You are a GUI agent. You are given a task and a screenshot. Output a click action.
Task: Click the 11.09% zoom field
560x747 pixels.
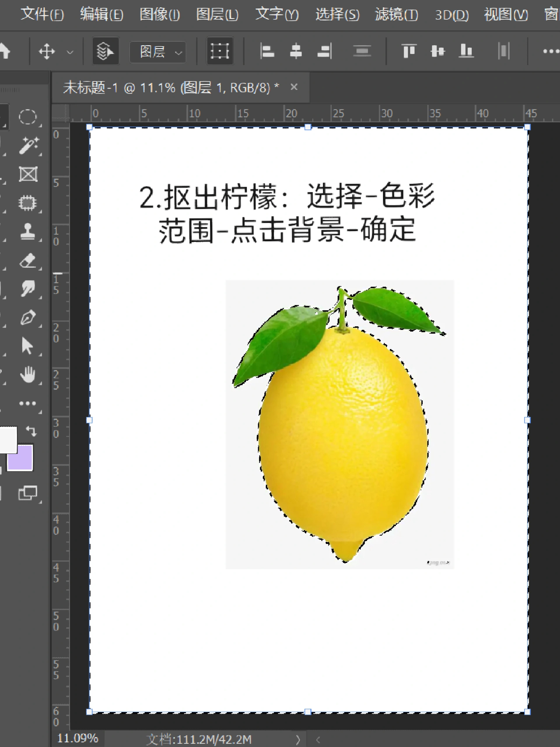pos(78,738)
